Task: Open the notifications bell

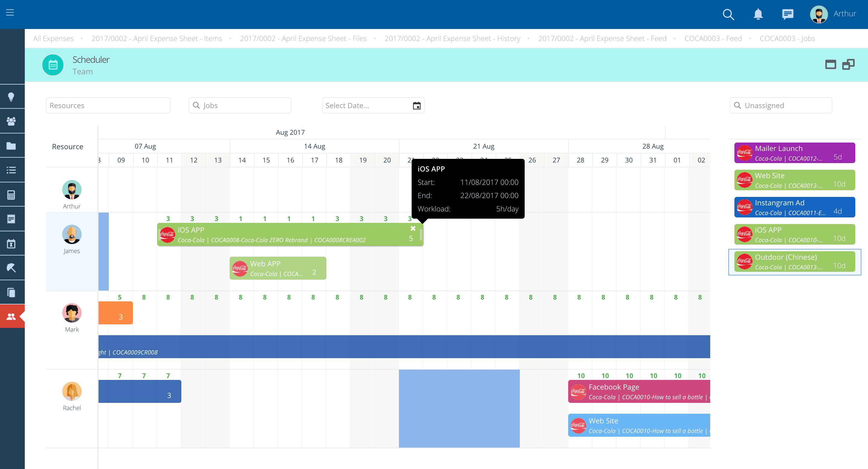Action: pyautogui.click(x=758, y=14)
